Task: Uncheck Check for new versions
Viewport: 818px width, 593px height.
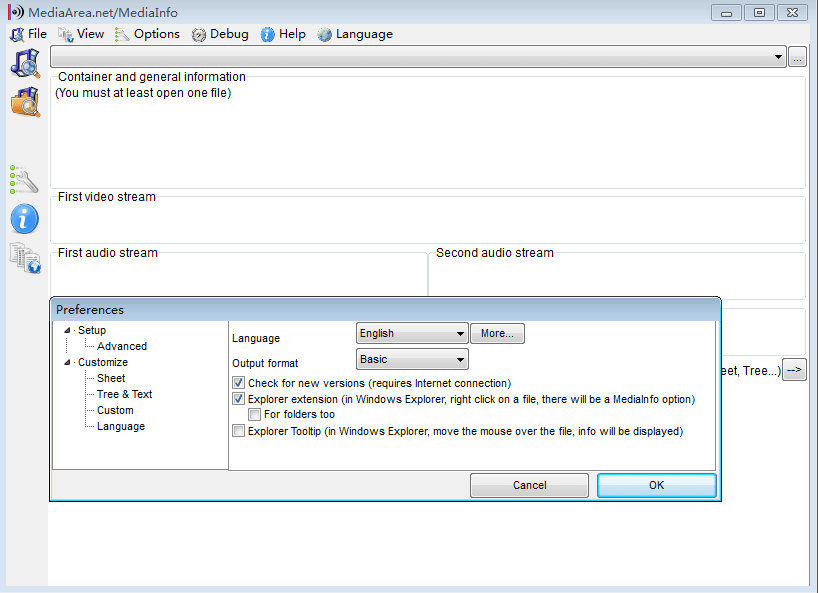Action: coord(238,383)
